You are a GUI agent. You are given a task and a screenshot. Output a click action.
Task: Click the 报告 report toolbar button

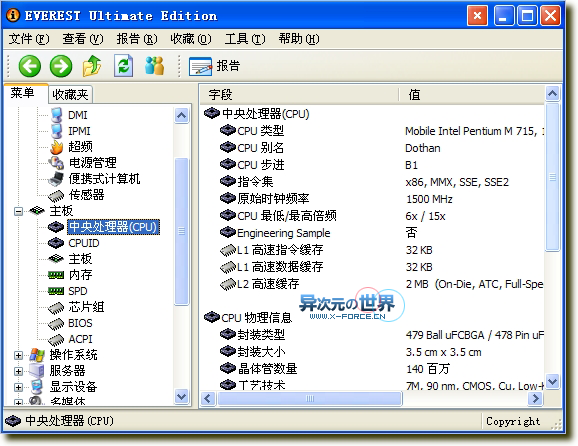[x=215, y=66]
